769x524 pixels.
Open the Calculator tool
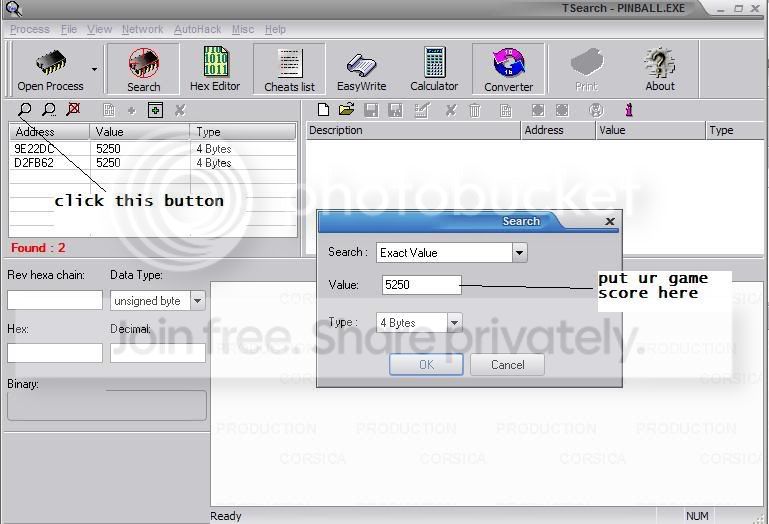(x=434, y=69)
